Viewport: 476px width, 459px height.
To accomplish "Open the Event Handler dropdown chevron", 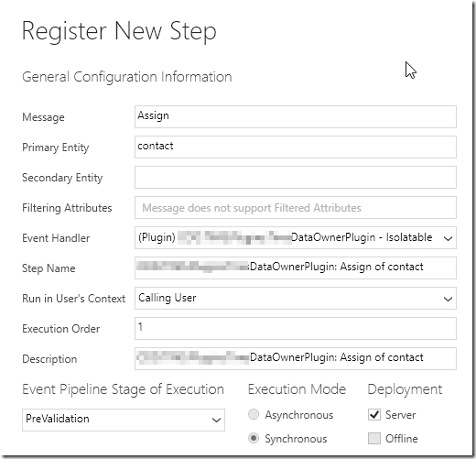I will point(448,238).
